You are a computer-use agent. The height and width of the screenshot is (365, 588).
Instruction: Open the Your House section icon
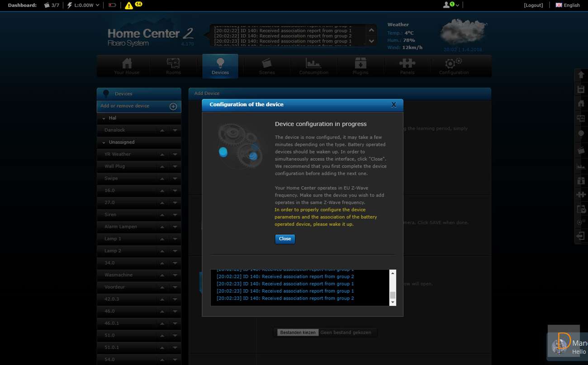point(127,63)
